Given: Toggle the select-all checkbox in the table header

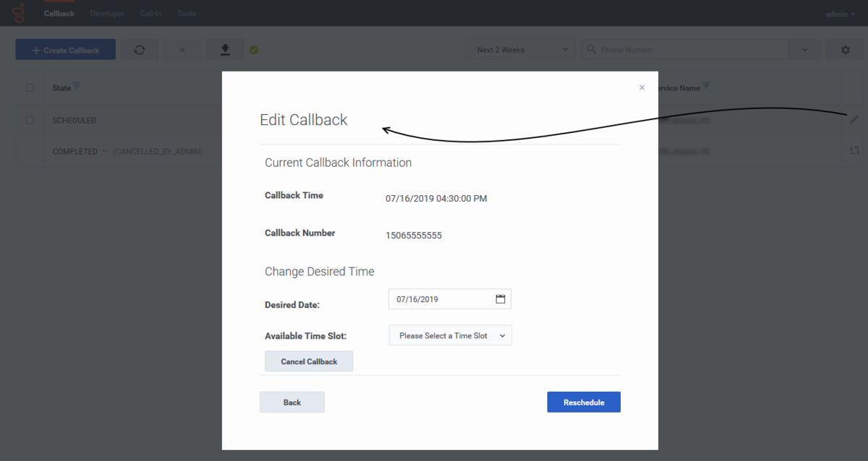Looking at the screenshot, I should coord(30,88).
